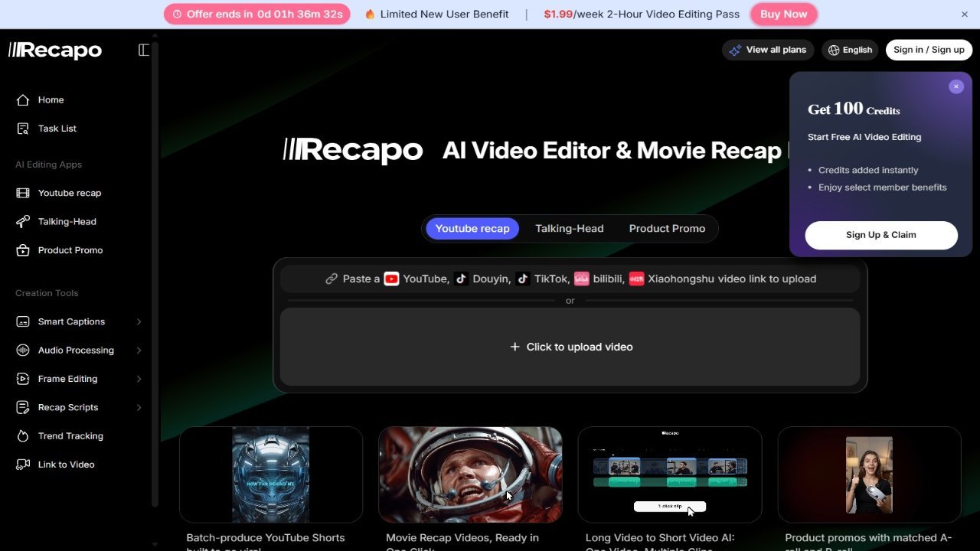Click the Recapo logo in the sidebar
The image size is (980, 551).
55,51
